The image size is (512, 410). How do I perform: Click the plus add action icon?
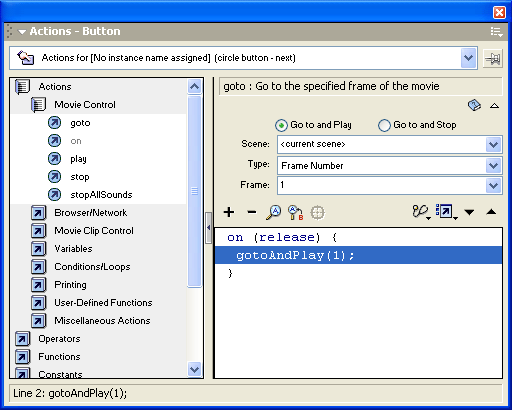point(229,212)
